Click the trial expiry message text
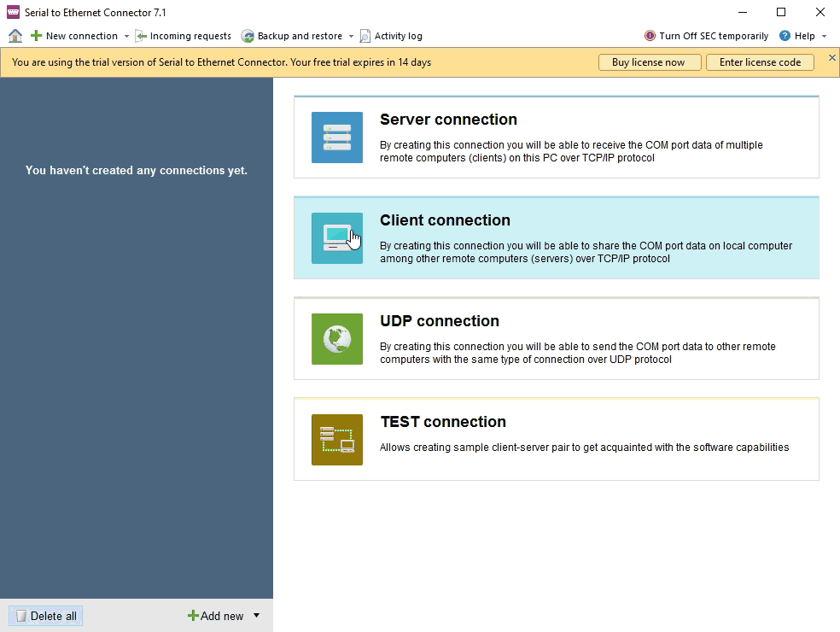The width and height of the screenshot is (840, 632). 221,62
